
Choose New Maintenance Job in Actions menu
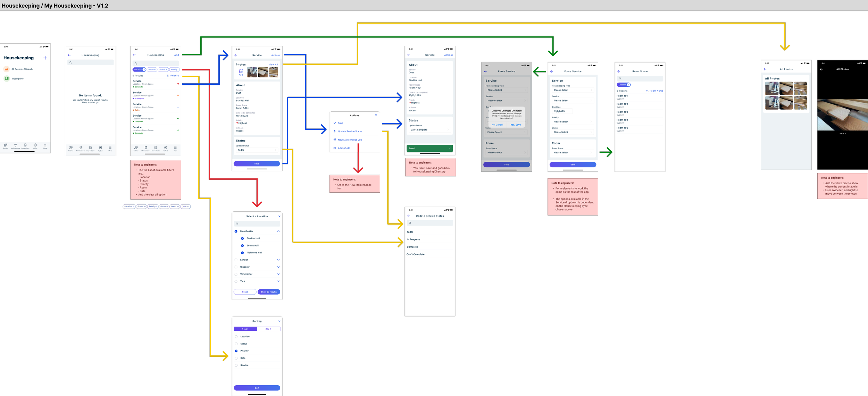350,140
